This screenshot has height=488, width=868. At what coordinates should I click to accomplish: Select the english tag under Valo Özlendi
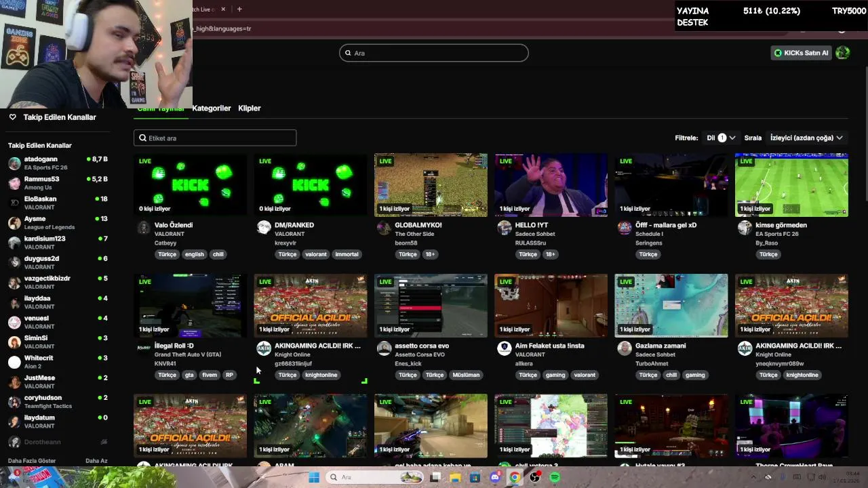click(194, 254)
